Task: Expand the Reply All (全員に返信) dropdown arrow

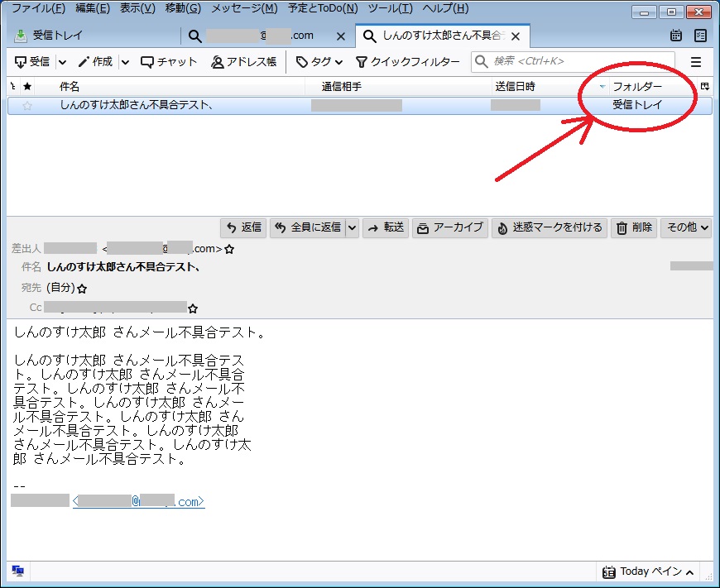Action: point(353,227)
